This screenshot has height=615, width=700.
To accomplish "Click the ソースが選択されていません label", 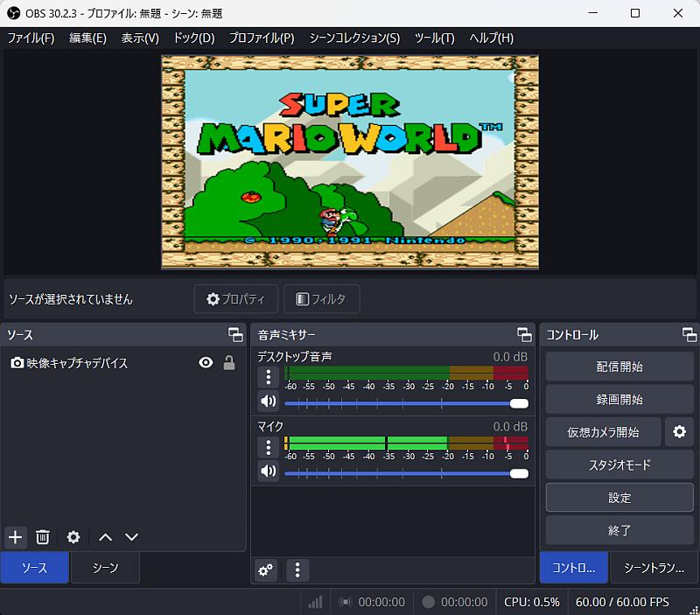I will coord(71,299).
